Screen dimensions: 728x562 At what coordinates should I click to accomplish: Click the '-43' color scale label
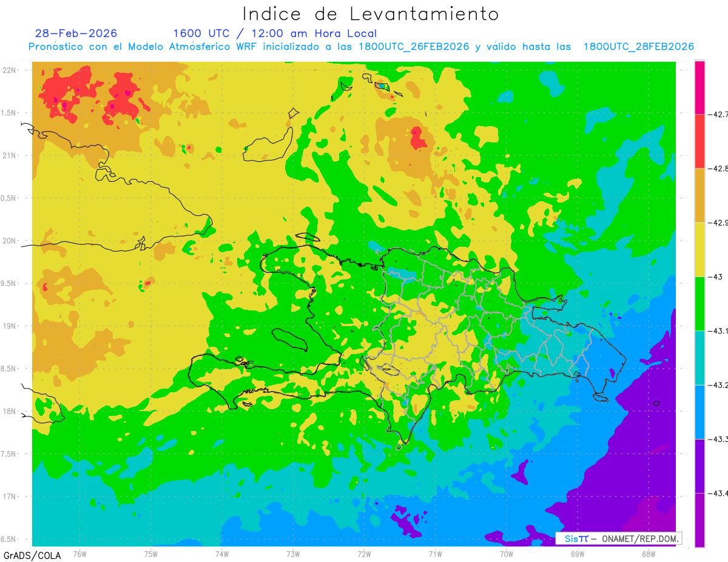715,276
